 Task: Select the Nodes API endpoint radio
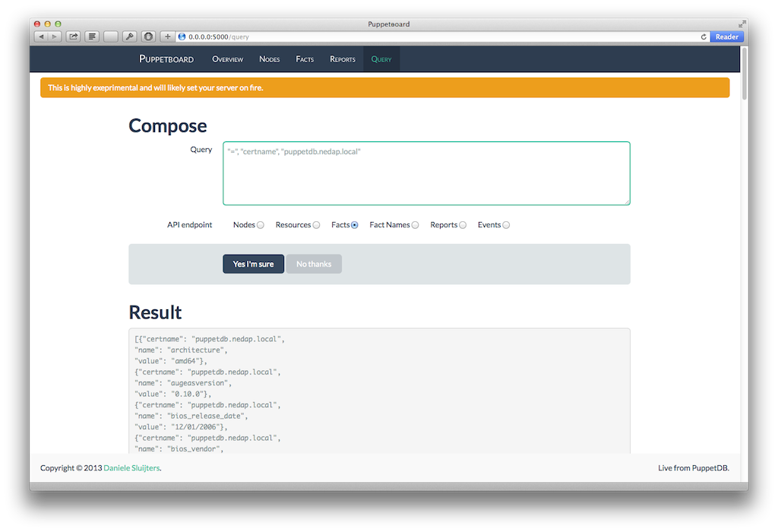coord(261,225)
